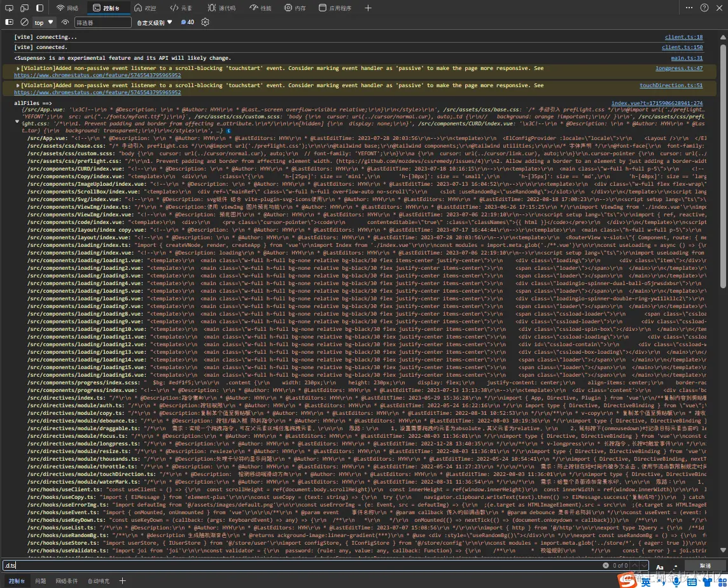This screenshot has width=728, height=588.
Task: Expand the Violation message from longpress.ts
Action: pyautogui.click(x=18, y=68)
